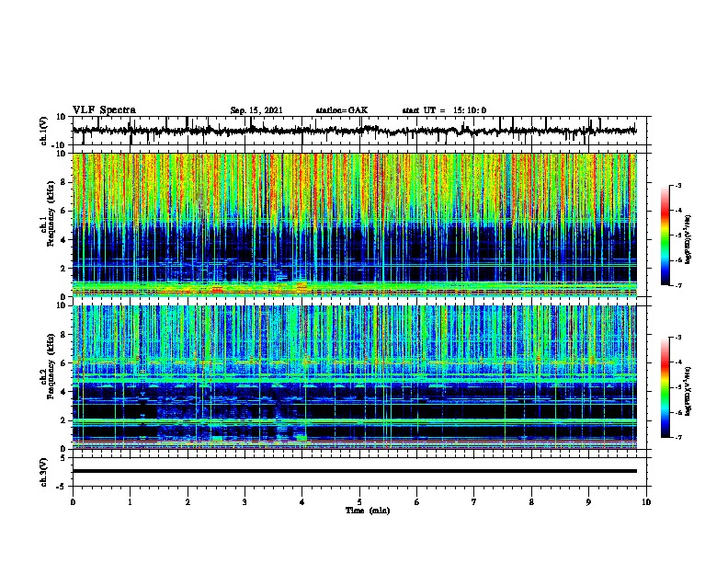Select the date text "Sep. 15, 2021"

click(x=256, y=110)
